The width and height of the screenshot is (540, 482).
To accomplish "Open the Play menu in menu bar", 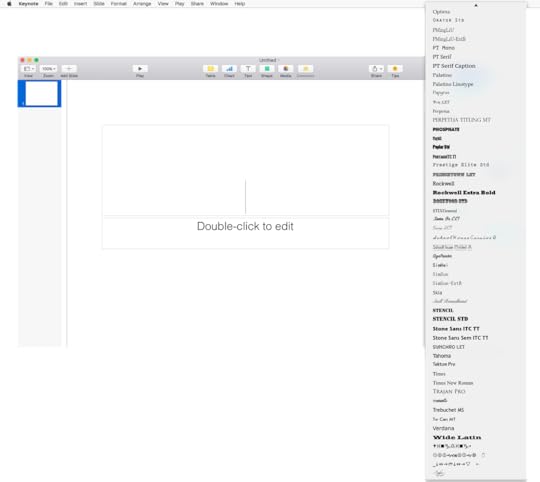I will [179, 4].
